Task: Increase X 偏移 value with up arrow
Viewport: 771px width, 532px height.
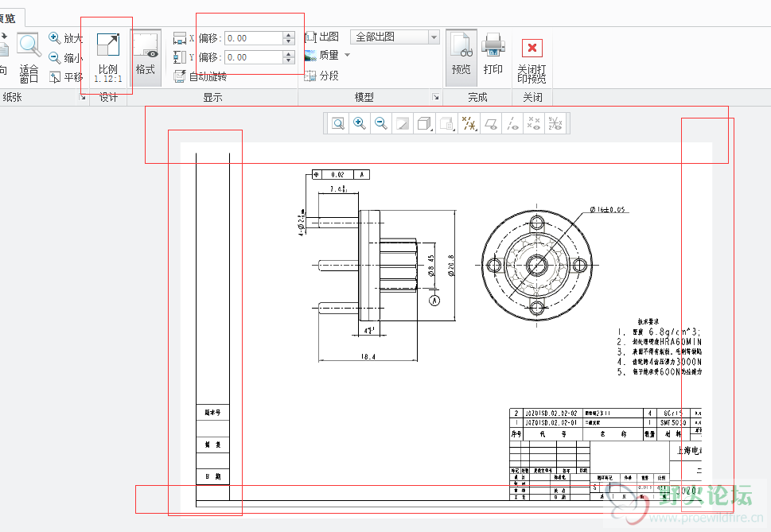Action: pos(289,34)
